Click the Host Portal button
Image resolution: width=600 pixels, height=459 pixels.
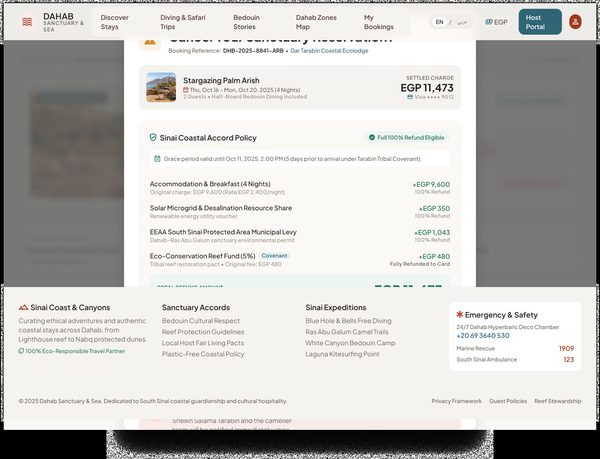pos(540,22)
